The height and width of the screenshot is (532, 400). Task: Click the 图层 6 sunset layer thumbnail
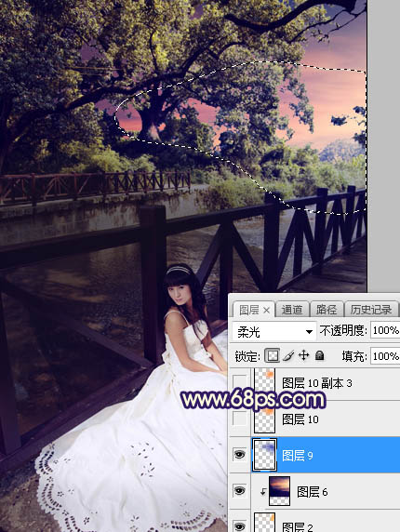(280, 491)
